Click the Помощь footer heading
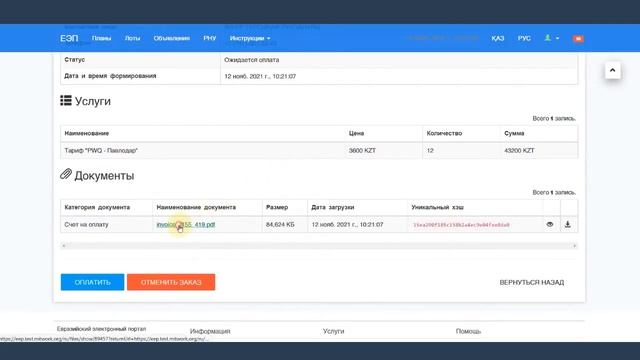The height and width of the screenshot is (360, 640). coord(468,331)
